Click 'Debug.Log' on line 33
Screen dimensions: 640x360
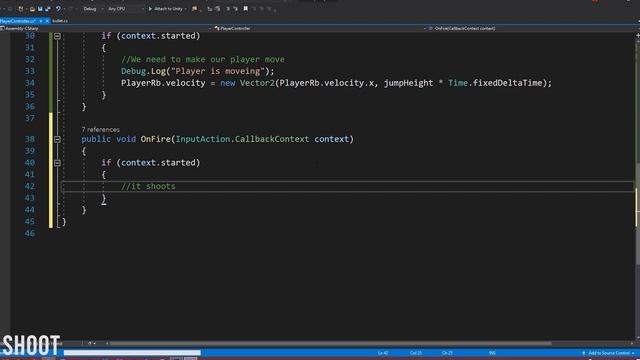143,71
